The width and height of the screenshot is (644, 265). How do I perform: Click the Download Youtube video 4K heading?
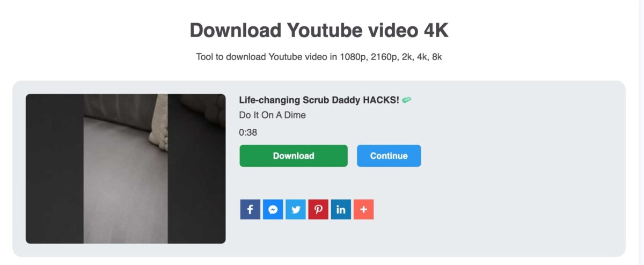(319, 31)
